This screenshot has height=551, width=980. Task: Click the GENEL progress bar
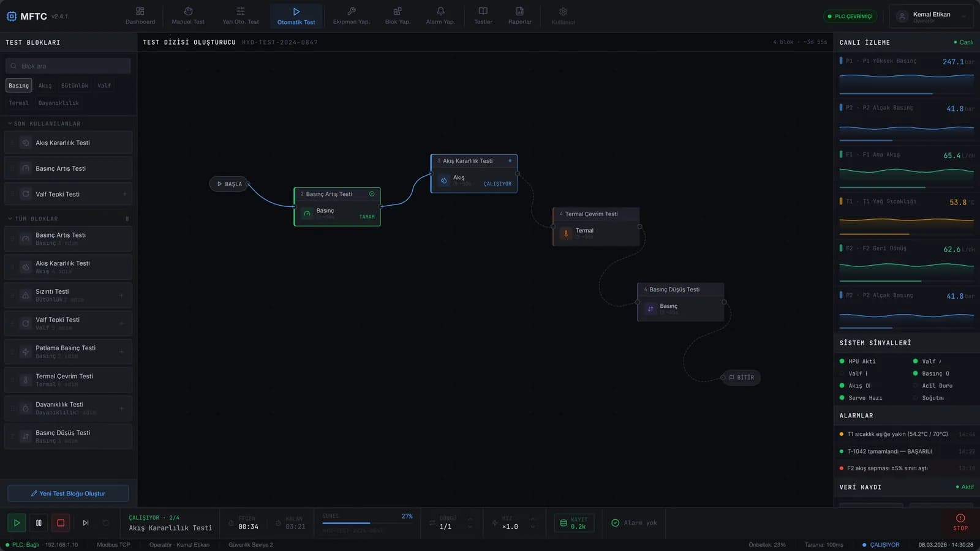pos(367,523)
